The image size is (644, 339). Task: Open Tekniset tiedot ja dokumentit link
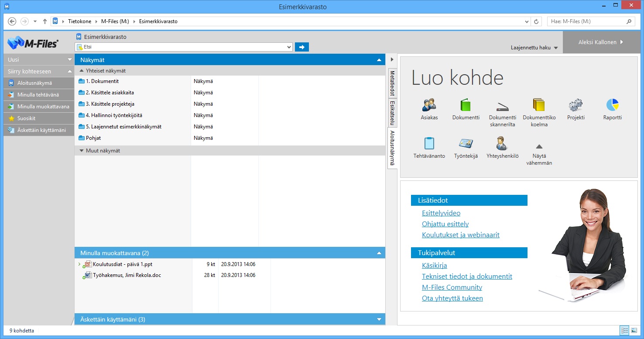pyautogui.click(x=467, y=277)
